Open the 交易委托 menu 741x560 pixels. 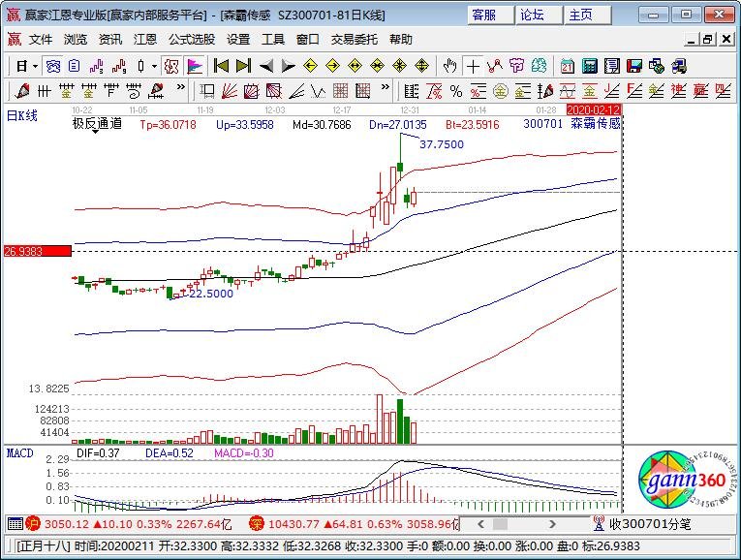354,39
